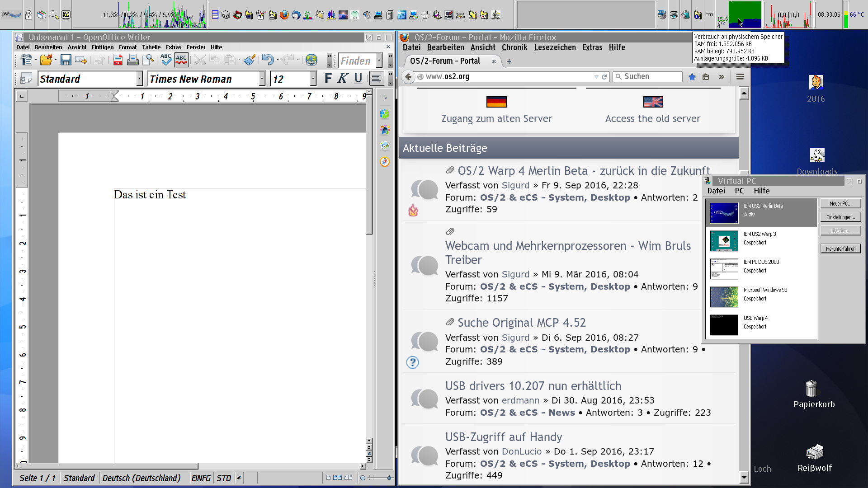
Task: Expand the Firefox URL history dropdown
Action: 596,77
